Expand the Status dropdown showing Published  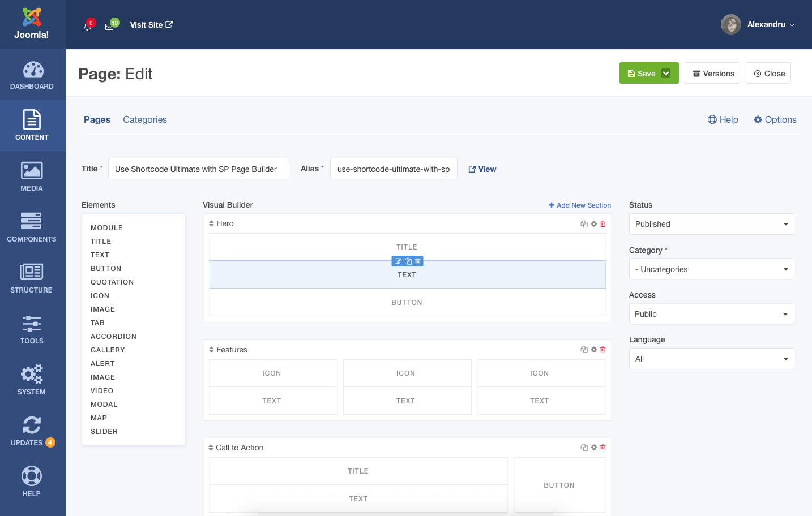click(x=711, y=224)
